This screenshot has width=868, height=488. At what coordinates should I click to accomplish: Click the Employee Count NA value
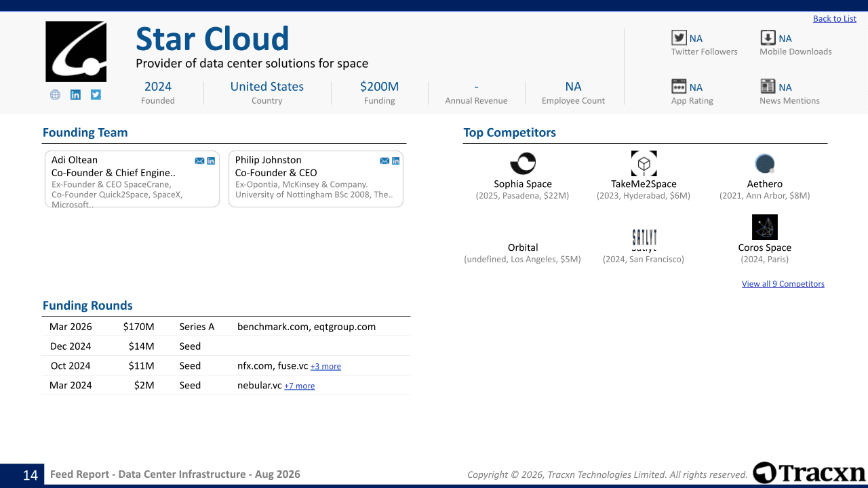point(573,87)
